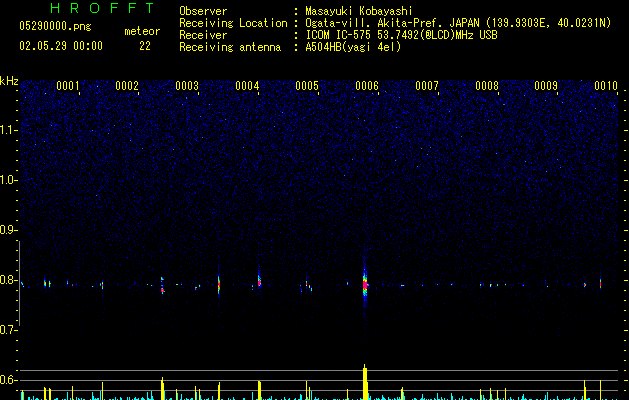Click the 1.0 frequency axis label

click(8, 180)
